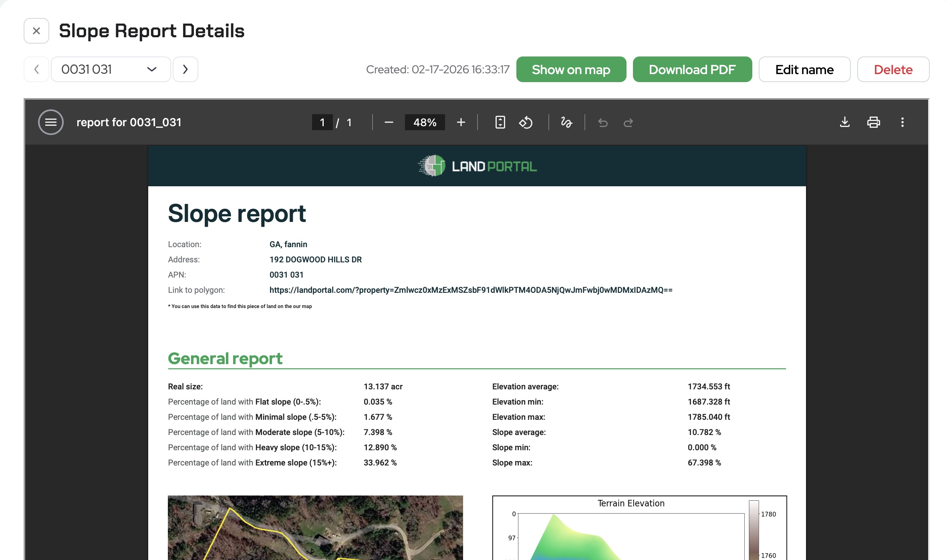
Task: Open the three-dot more actions menu
Action: pos(902,122)
